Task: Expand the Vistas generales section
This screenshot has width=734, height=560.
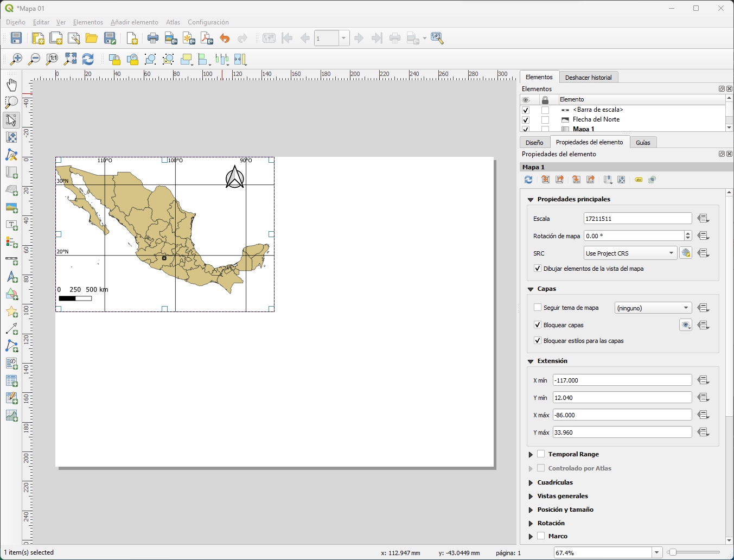Action: click(531, 496)
